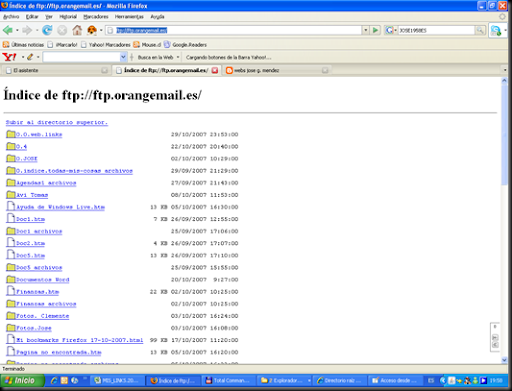Open the Directorio raíz taskbar window
The width and height of the screenshot is (512, 391).
tap(340, 380)
